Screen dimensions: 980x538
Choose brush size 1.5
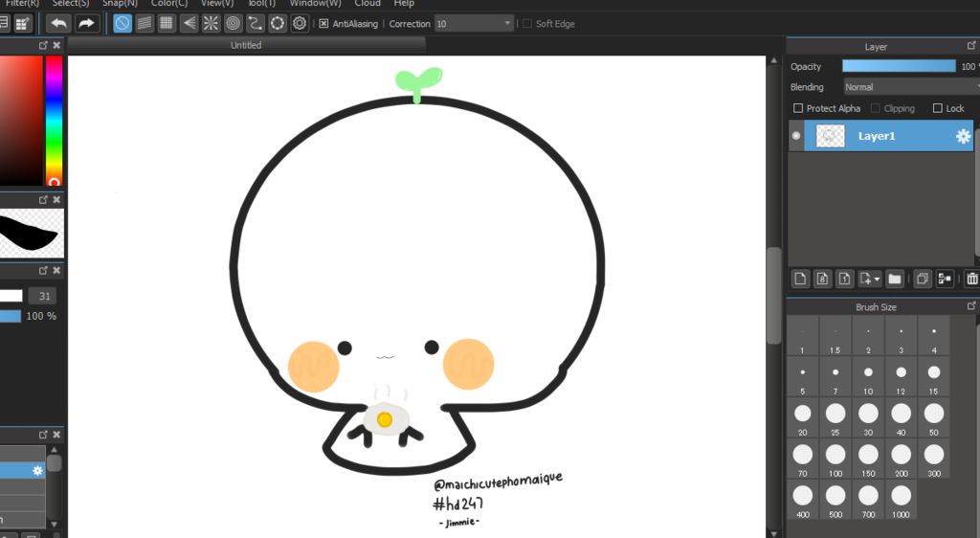pyautogui.click(x=835, y=336)
